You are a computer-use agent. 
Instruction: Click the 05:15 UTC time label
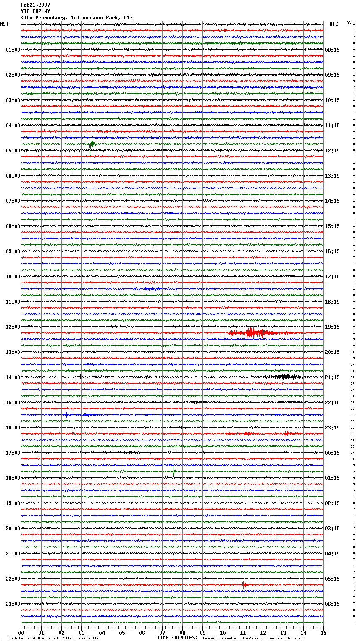point(332,579)
